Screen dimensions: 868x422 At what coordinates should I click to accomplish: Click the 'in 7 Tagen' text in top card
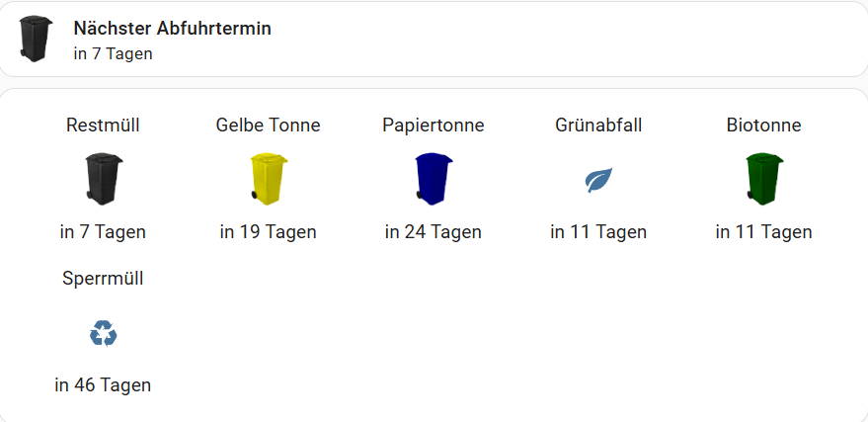tap(113, 54)
